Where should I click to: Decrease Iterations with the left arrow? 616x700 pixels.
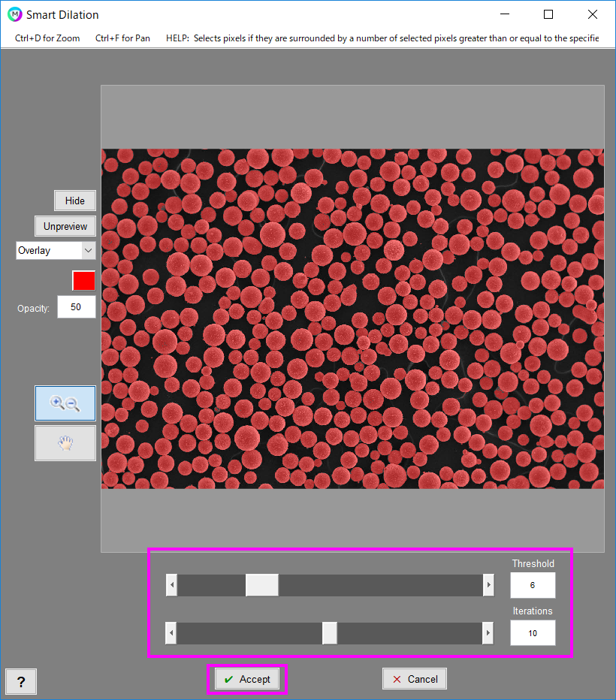click(x=171, y=633)
